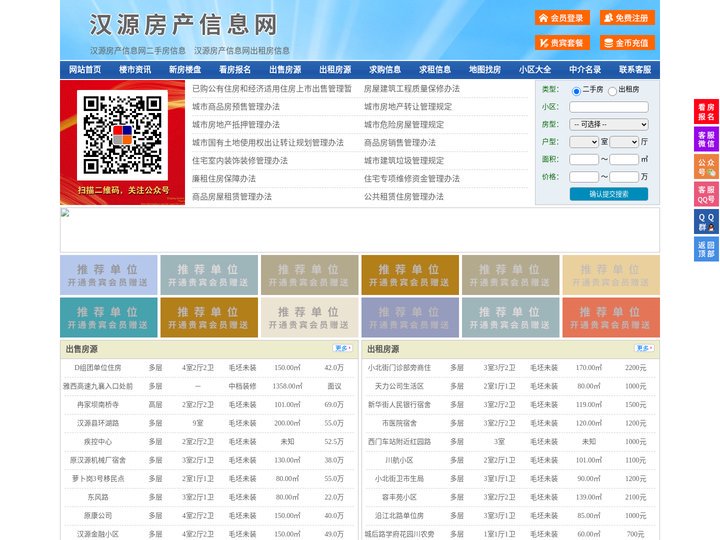Click the salmon red 推荐单位 tile
The width and height of the screenshot is (720, 540).
click(x=611, y=317)
